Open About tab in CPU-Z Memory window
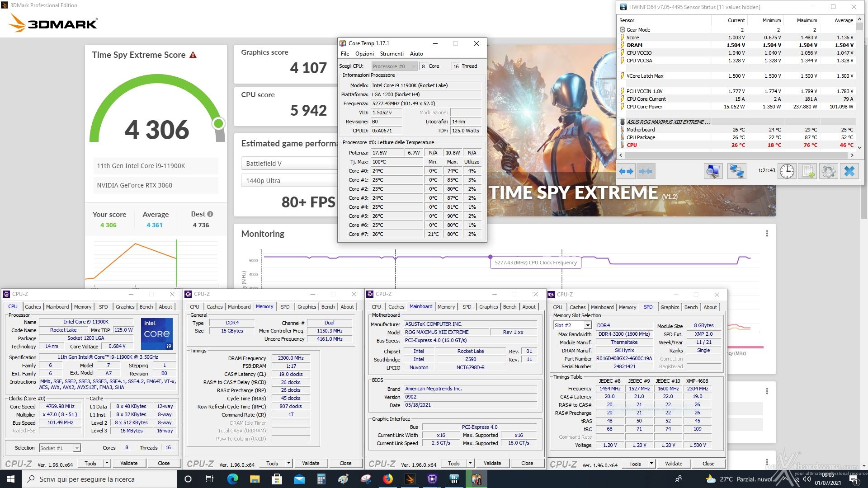This screenshot has width=868, height=488. (347, 307)
